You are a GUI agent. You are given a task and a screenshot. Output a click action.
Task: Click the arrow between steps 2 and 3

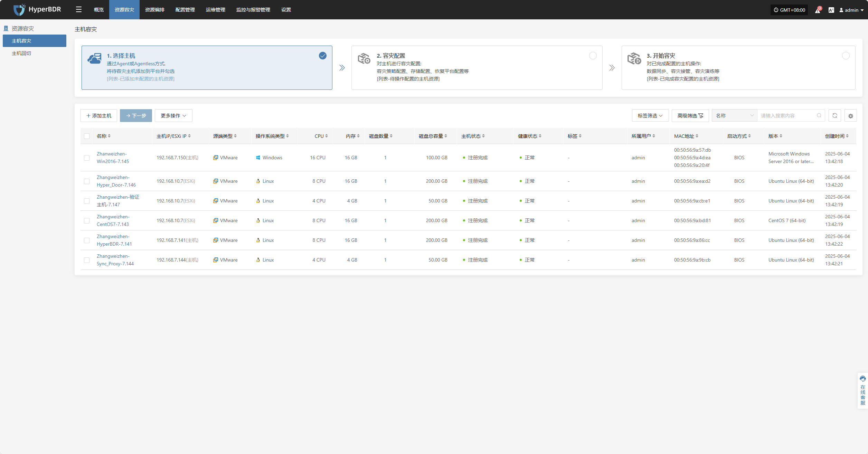(612, 68)
